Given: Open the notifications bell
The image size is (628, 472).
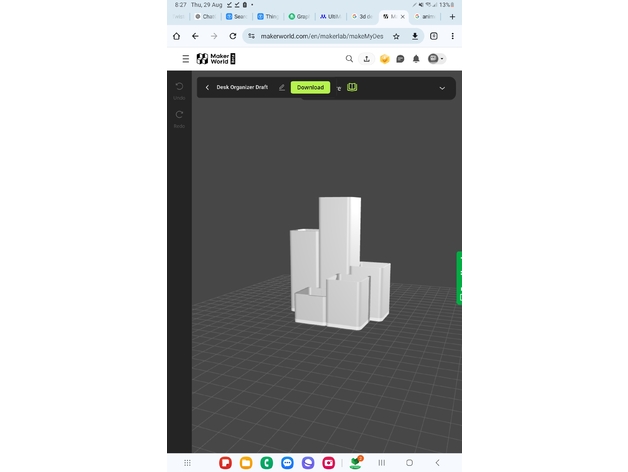Looking at the screenshot, I should pos(416,59).
